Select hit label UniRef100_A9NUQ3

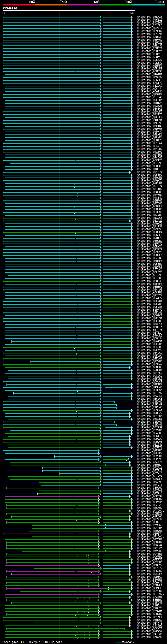click(x=150, y=367)
